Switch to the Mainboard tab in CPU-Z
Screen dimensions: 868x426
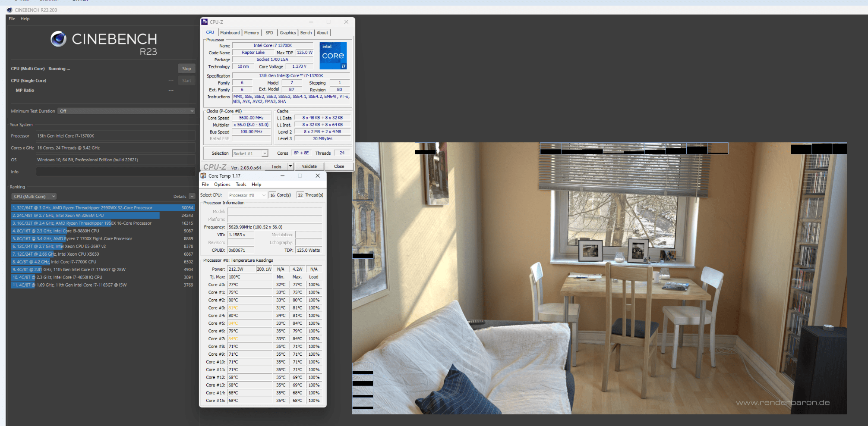coord(230,33)
